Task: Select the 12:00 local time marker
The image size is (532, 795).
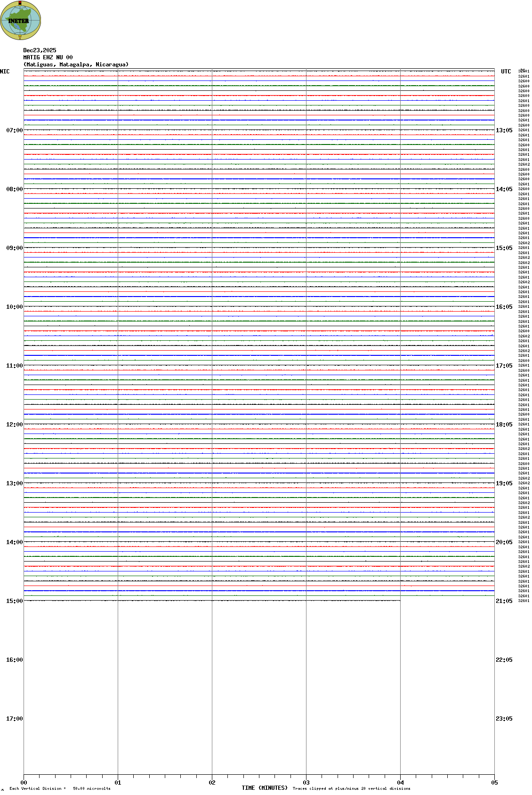Action: (x=14, y=425)
